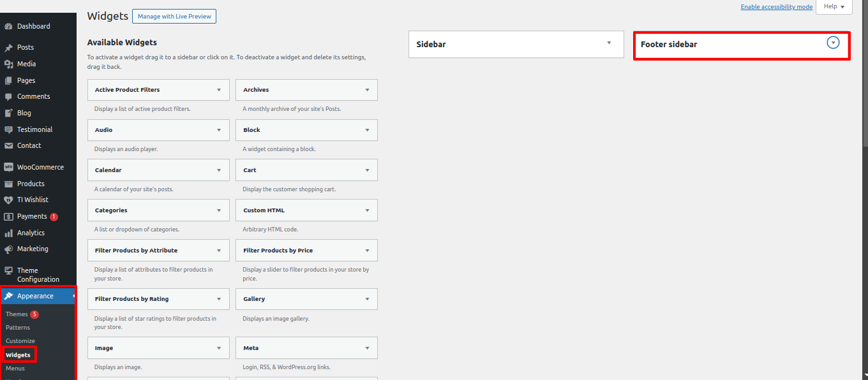Open the Help dropdown tab
868x380 pixels.
pyautogui.click(x=834, y=6)
